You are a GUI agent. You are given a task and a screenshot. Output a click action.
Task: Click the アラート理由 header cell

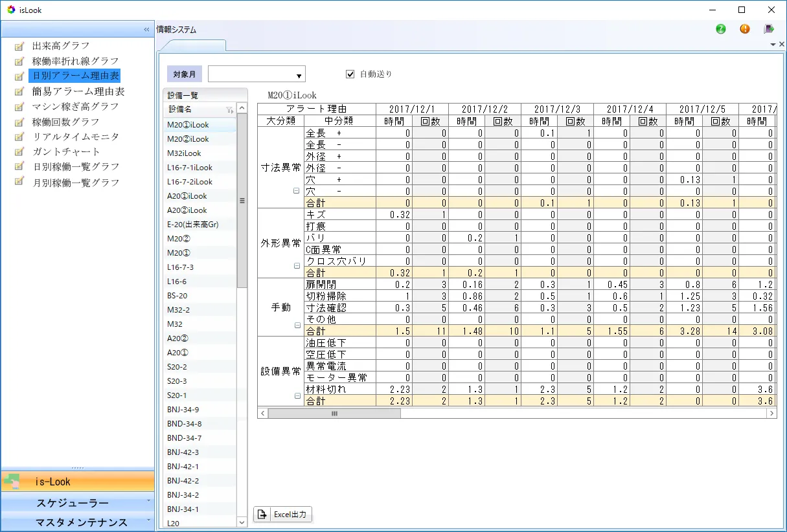[x=317, y=109]
